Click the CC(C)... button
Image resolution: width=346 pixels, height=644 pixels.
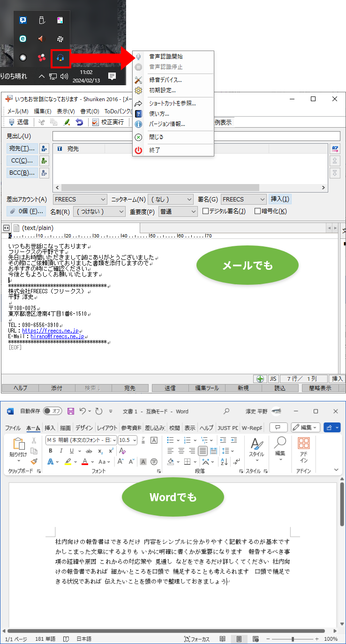pyautogui.click(x=22, y=161)
